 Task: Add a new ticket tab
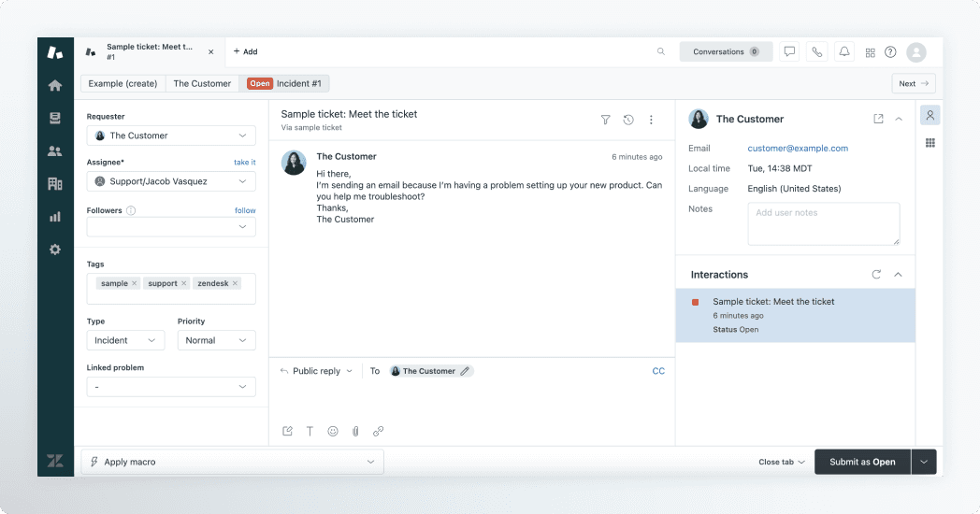(246, 51)
